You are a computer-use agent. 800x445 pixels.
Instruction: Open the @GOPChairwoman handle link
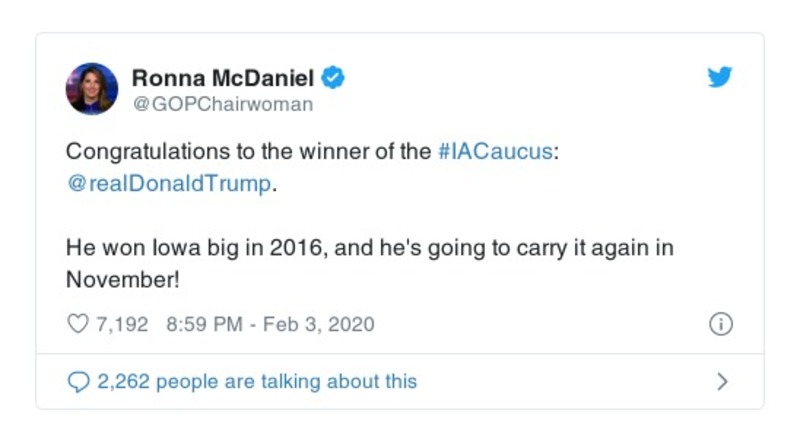tap(222, 104)
